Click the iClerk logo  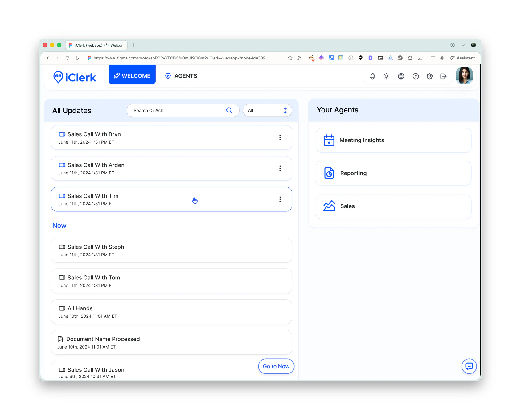75,77
